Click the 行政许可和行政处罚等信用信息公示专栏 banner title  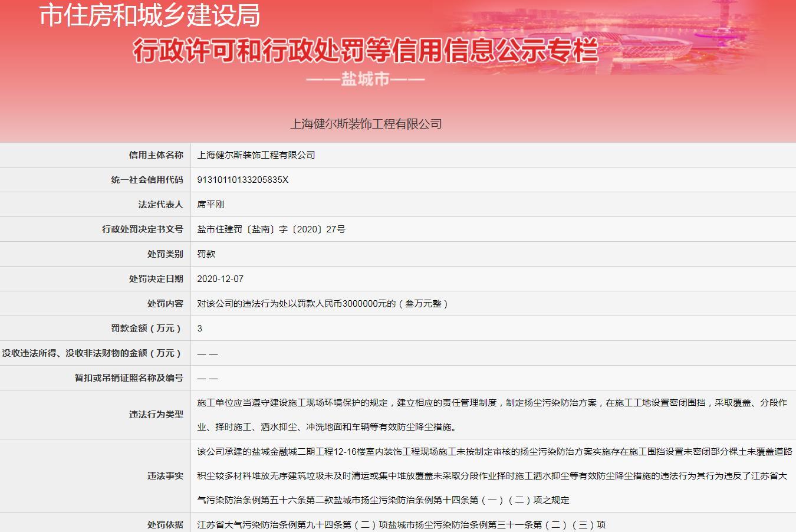[366, 50]
